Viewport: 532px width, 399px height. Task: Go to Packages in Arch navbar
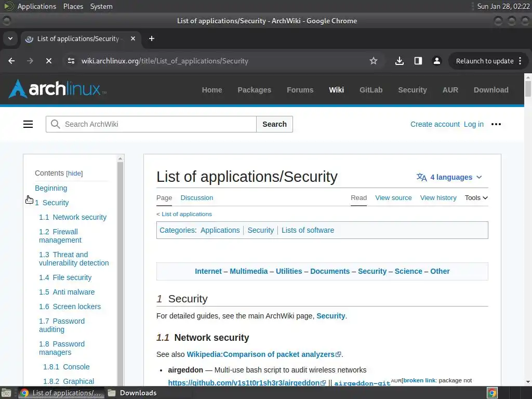click(x=255, y=90)
